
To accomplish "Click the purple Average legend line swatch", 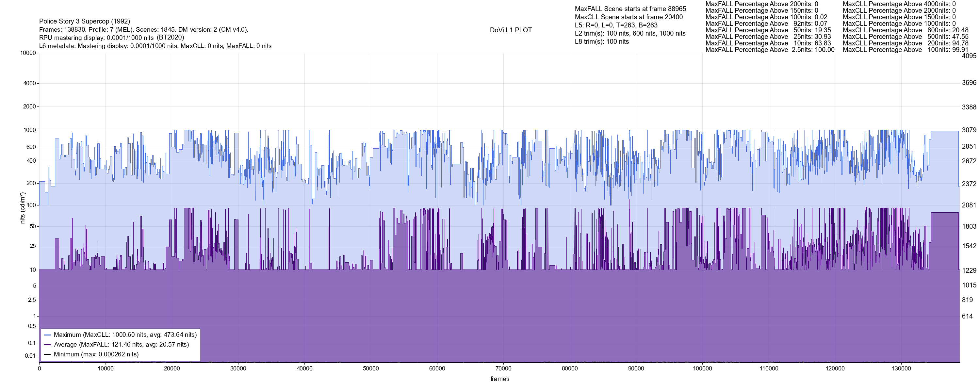I will click(x=48, y=345).
